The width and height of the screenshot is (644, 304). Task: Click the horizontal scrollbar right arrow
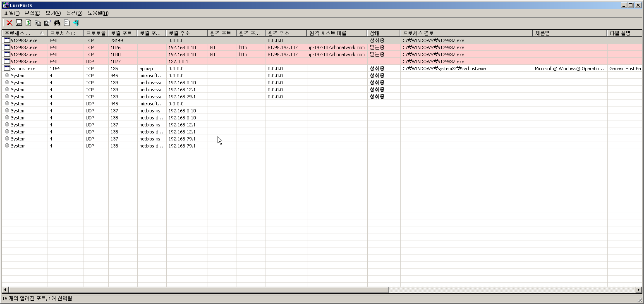pos(639,290)
